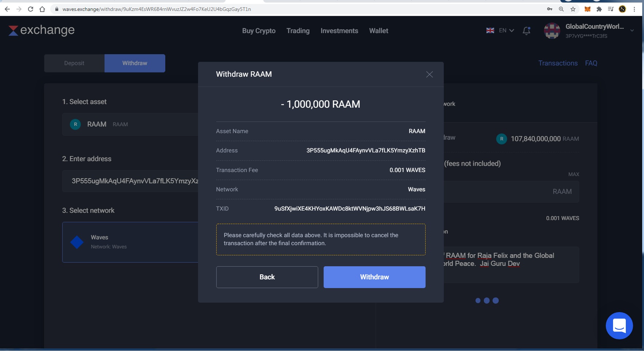Screen dimensions: 644x351
Task: Expand the account menu chevron
Action: pyautogui.click(x=632, y=31)
